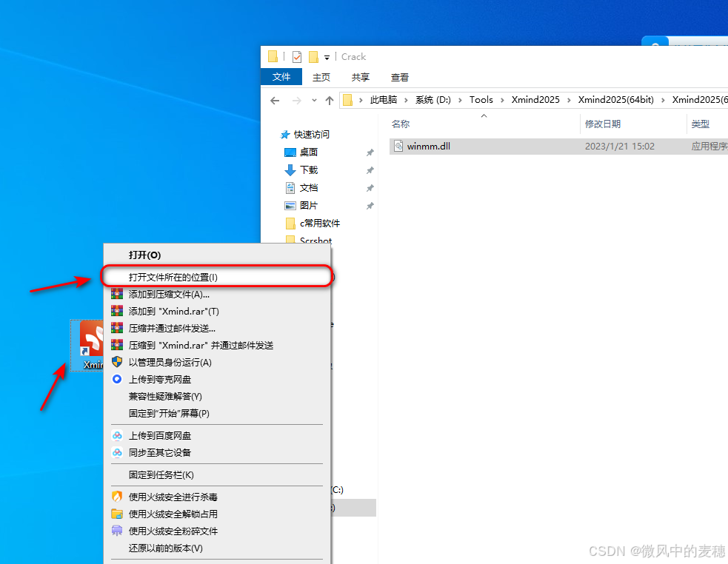
Task: Click Baidu cloud icon beside "上传到百度网盘"
Action: tap(117, 435)
